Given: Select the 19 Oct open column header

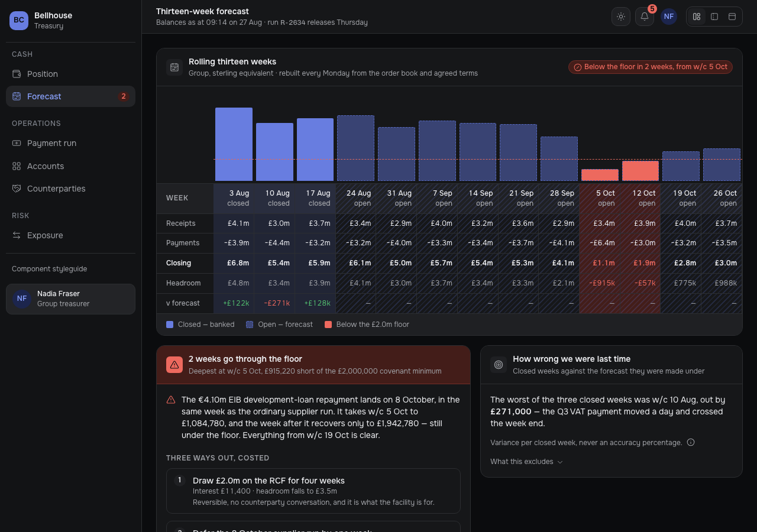Looking at the screenshot, I should (681, 198).
